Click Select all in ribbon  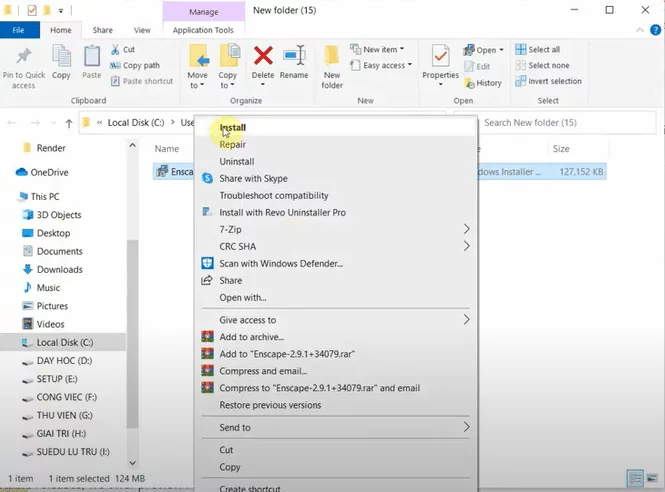543,49
